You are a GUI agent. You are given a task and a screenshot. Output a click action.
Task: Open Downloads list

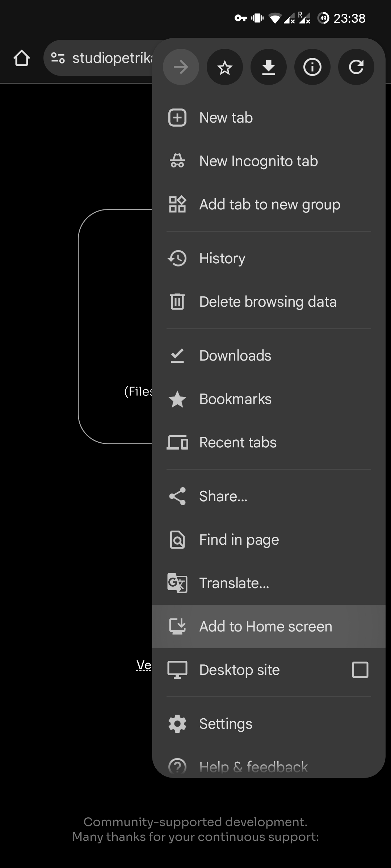(235, 356)
